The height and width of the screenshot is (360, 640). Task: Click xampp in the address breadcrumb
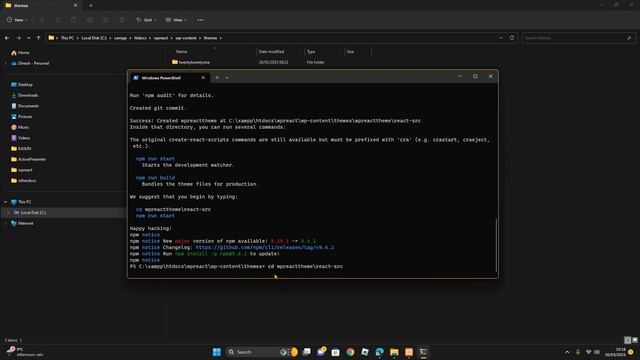pyautogui.click(x=120, y=38)
